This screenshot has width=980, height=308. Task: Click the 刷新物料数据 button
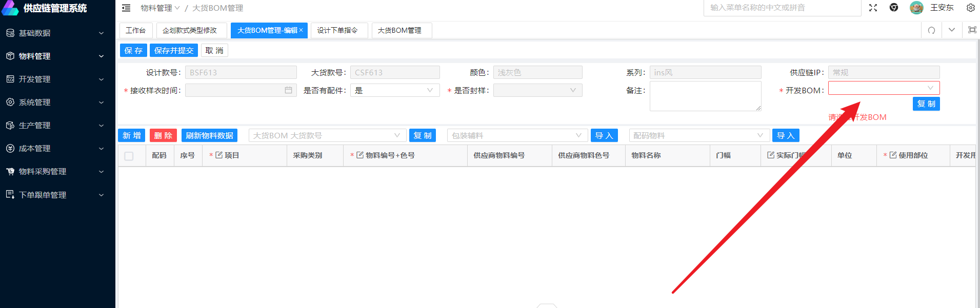tap(209, 135)
